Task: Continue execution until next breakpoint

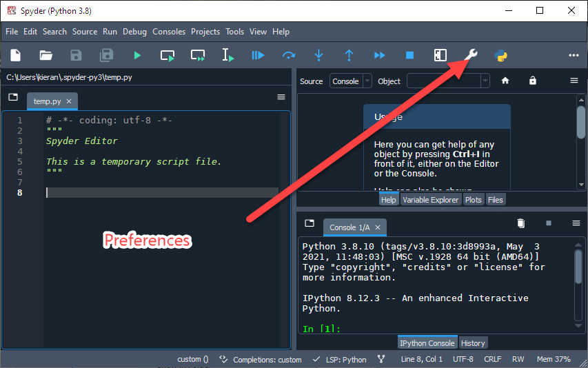Action: [x=380, y=55]
